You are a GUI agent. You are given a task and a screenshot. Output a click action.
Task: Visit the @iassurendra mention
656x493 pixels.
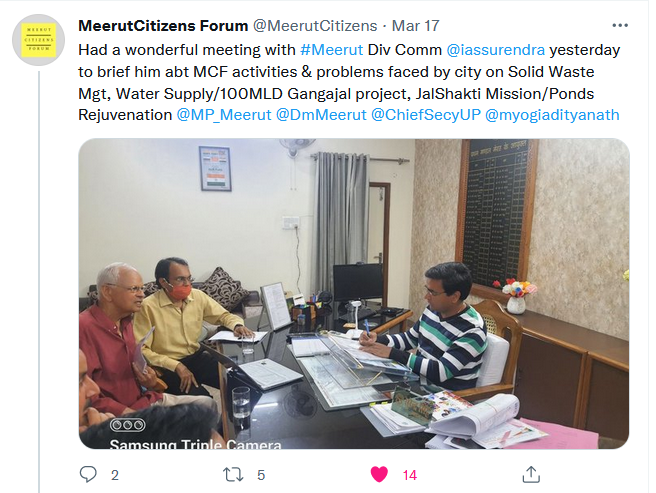[x=495, y=50]
